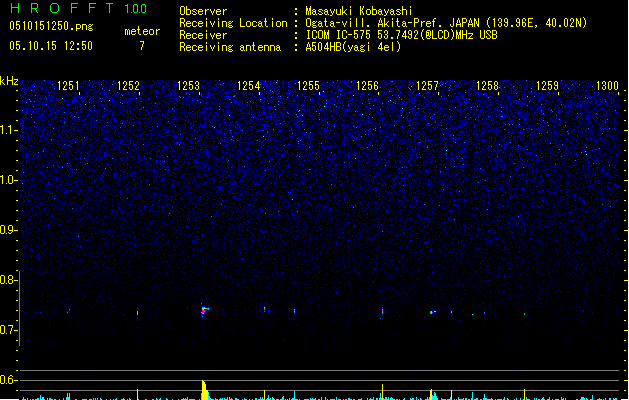Click the 1.0 kHz frequency label
Viewport: 629px width, 400px height.
[x=8, y=180]
